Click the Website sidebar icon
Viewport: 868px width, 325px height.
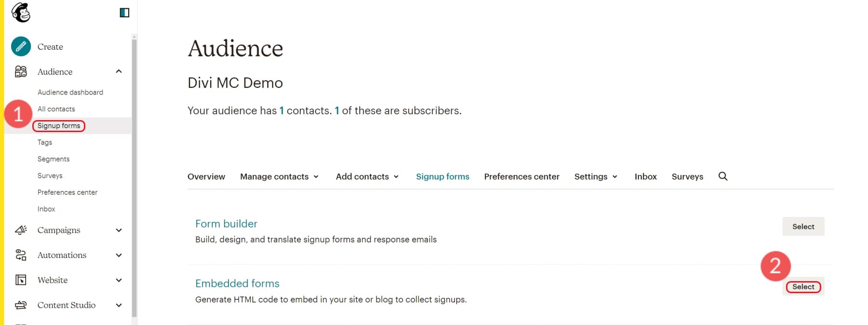(20, 280)
